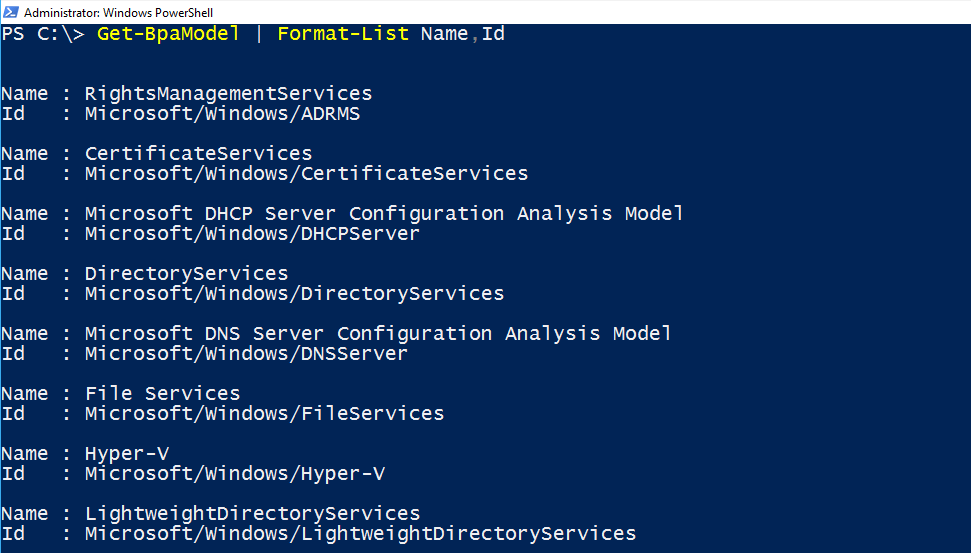Click the Microsoft/Windows/FileServices Id text

click(264, 414)
